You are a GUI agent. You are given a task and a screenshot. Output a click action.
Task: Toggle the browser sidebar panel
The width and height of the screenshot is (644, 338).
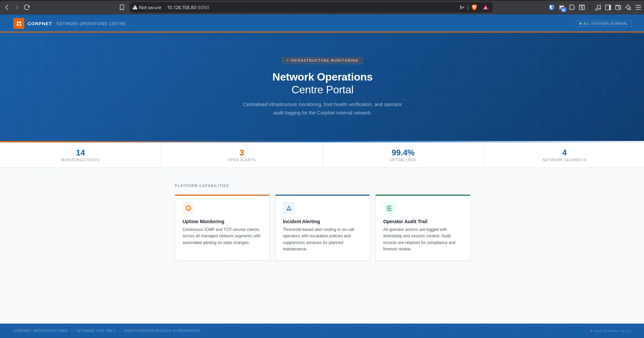point(608,7)
